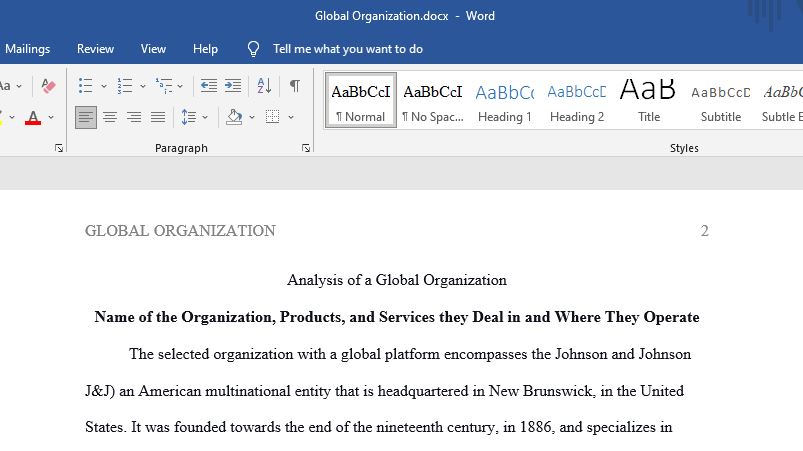Click the Clear All Formatting eraser icon

(x=48, y=85)
